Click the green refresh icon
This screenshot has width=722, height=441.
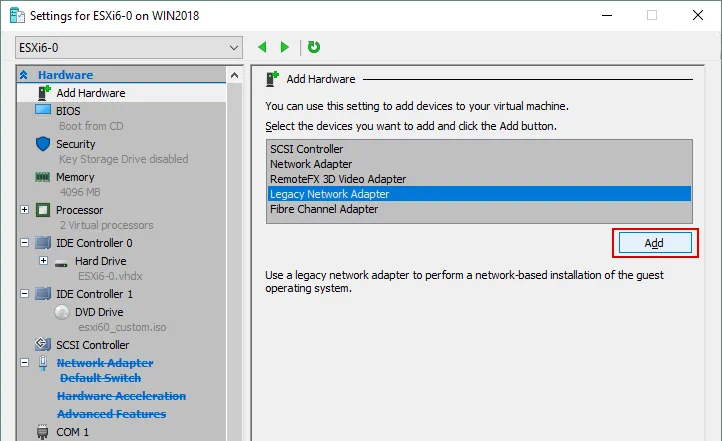coord(314,47)
